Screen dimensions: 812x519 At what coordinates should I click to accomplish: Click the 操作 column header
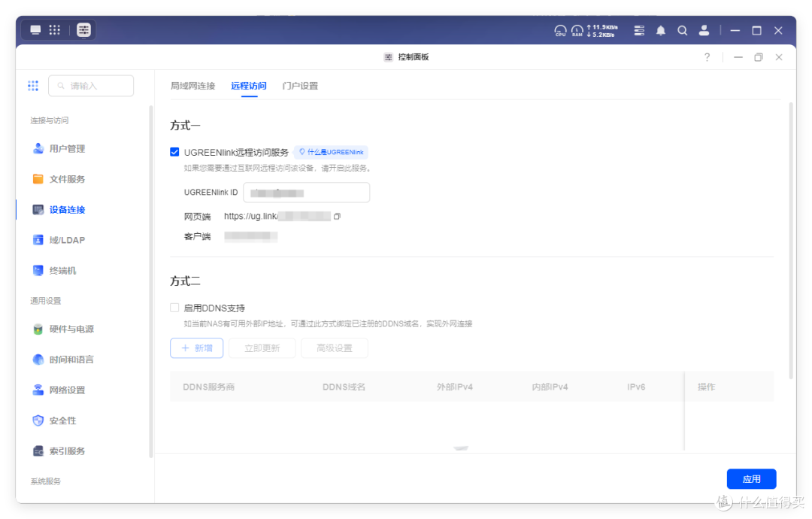point(706,387)
